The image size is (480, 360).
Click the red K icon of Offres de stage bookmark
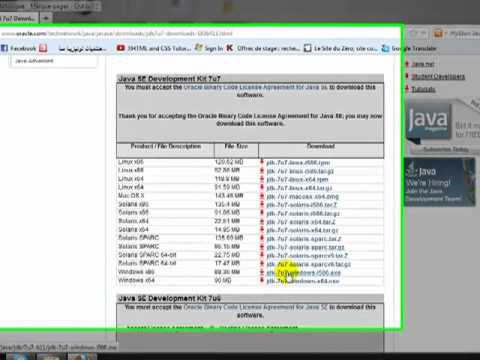pos(230,48)
